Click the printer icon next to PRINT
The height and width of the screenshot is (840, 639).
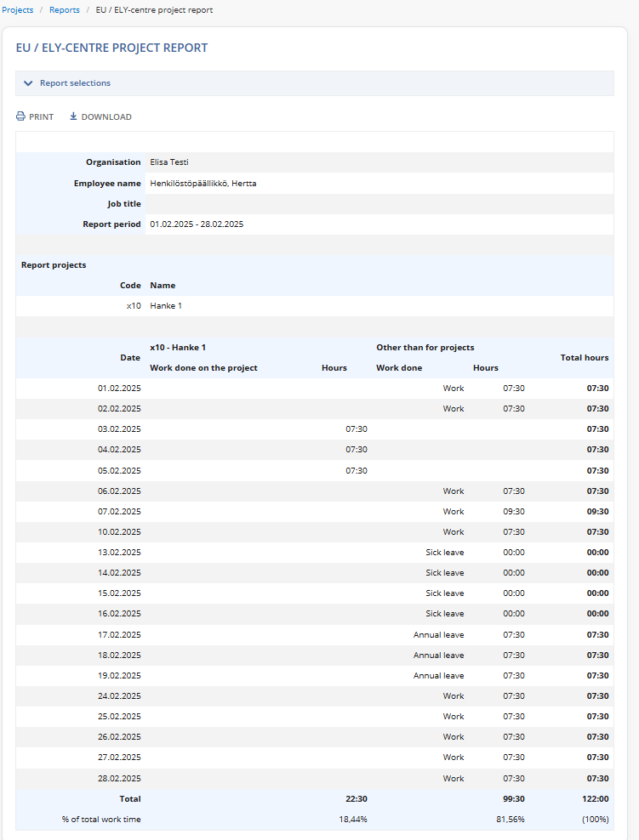tap(20, 116)
